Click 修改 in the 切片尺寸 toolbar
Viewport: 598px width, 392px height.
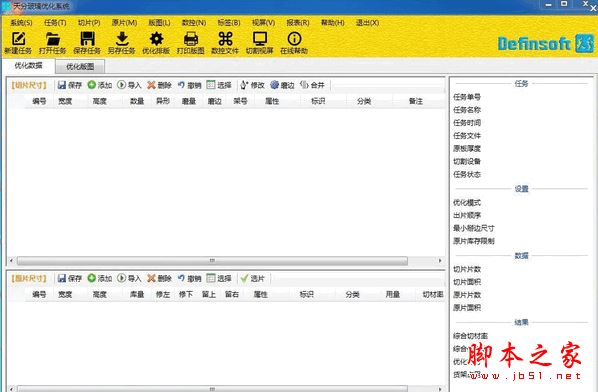252,85
